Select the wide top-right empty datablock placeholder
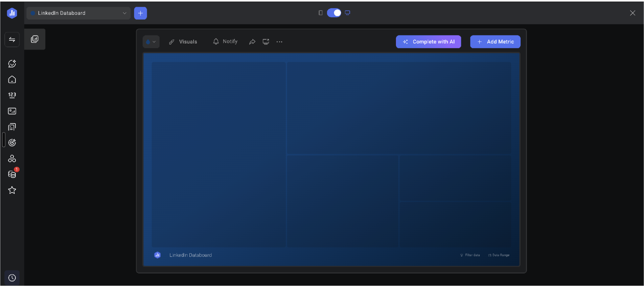 coord(399,108)
